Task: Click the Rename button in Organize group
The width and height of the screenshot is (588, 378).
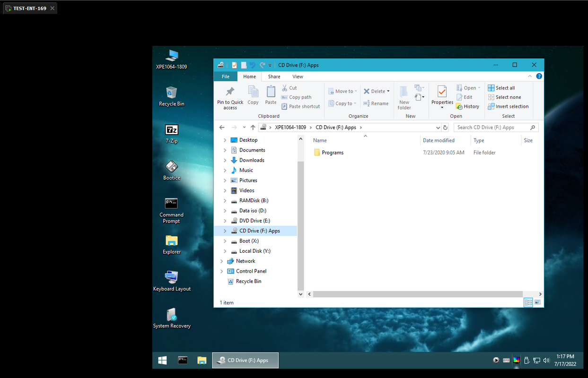Action: (x=376, y=103)
